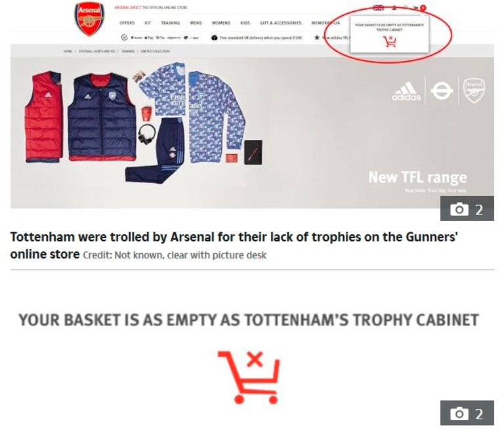The image size is (504, 435).
Task: Open the user account icon
Action: click(394, 8)
